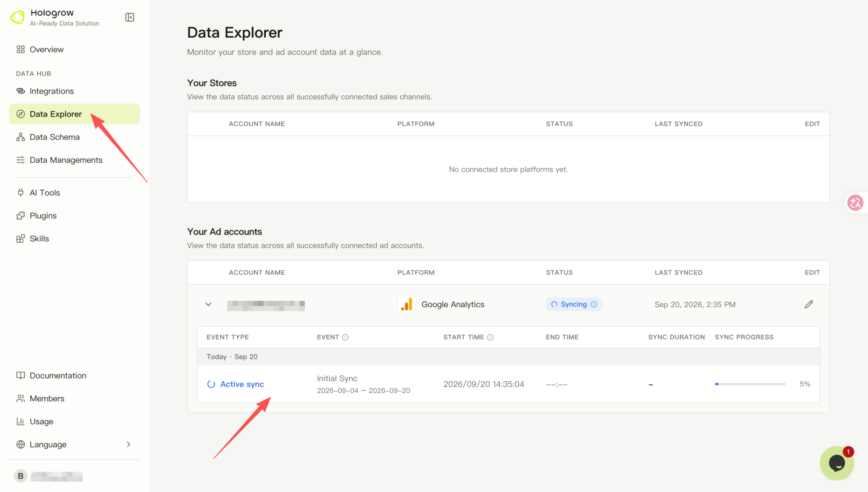Click 'Sep 20, 2026, 2:35 PM' last synced
Viewport: 868px width, 492px height.
(695, 305)
